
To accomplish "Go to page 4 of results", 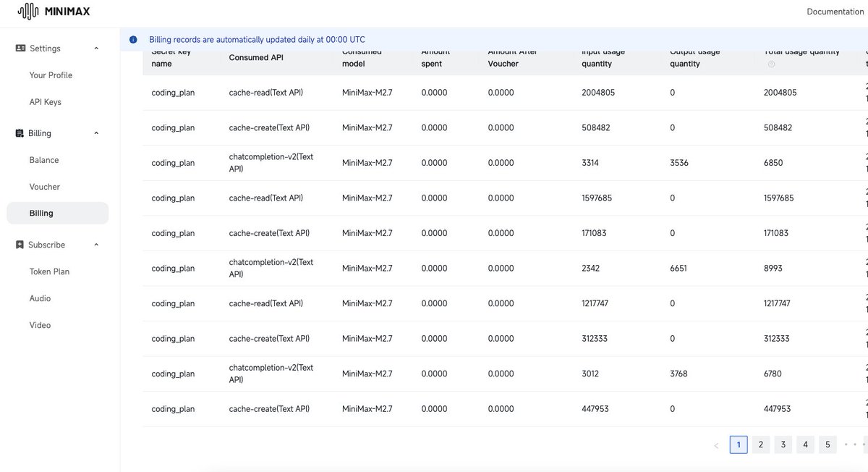I will tap(805, 444).
